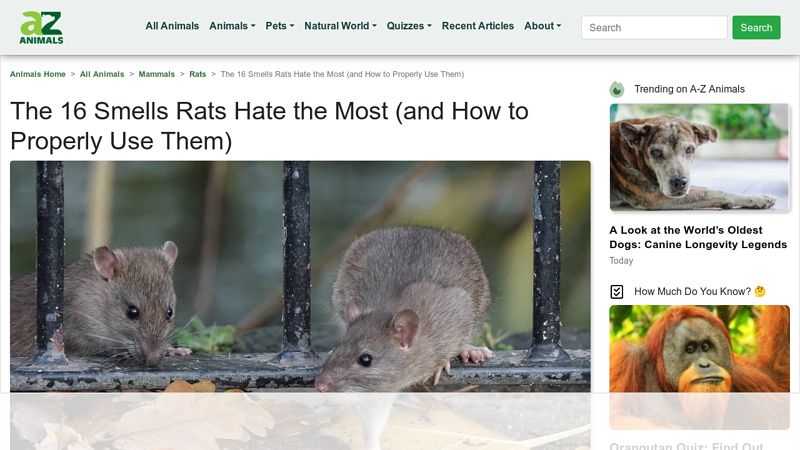Click the trending flame icon

pyautogui.click(x=616, y=89)
